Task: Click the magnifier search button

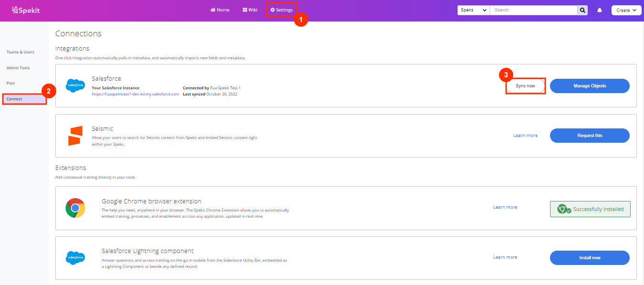Action: (x=582, y=10)
